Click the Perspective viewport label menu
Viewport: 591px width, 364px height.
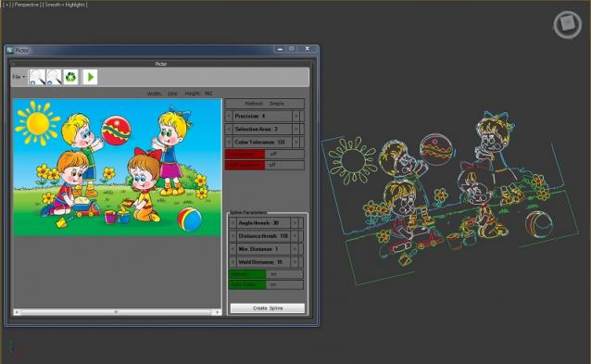pyautogui.click(x=26, y=5)
